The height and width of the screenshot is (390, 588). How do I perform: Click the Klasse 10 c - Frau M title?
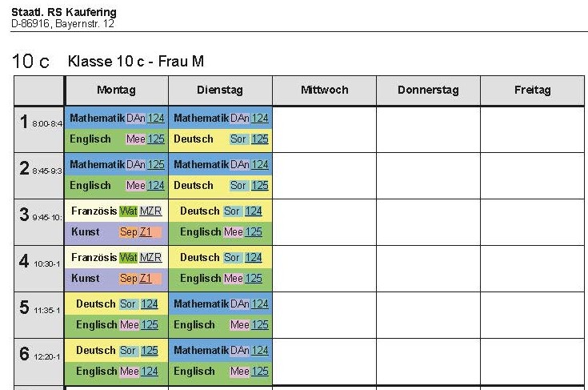(136, 61)
